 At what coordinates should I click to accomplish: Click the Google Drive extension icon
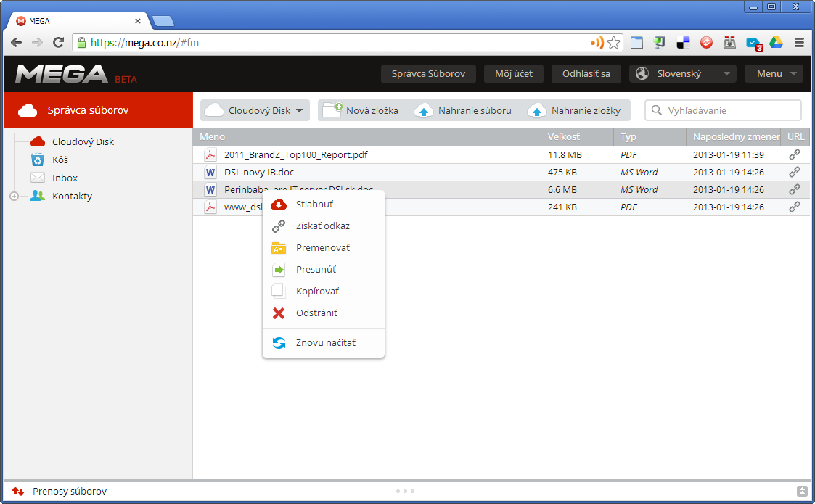[x=776, y=43]
